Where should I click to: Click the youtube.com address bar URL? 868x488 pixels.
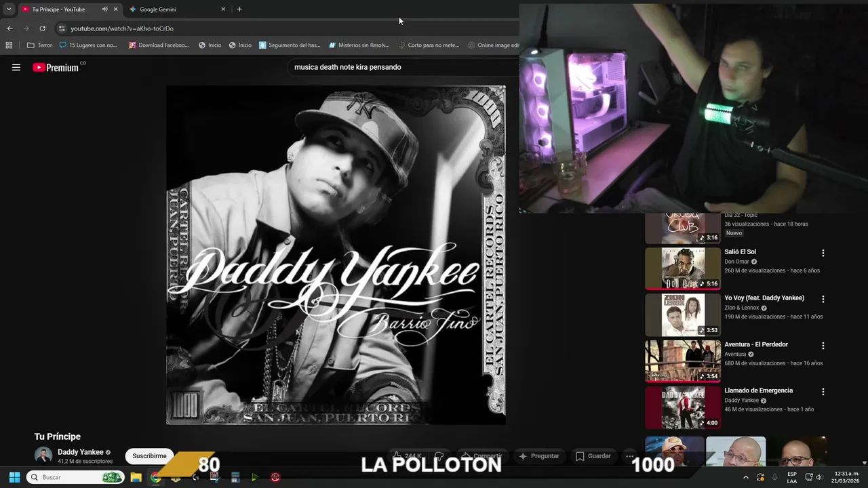[x=122, y=28]
